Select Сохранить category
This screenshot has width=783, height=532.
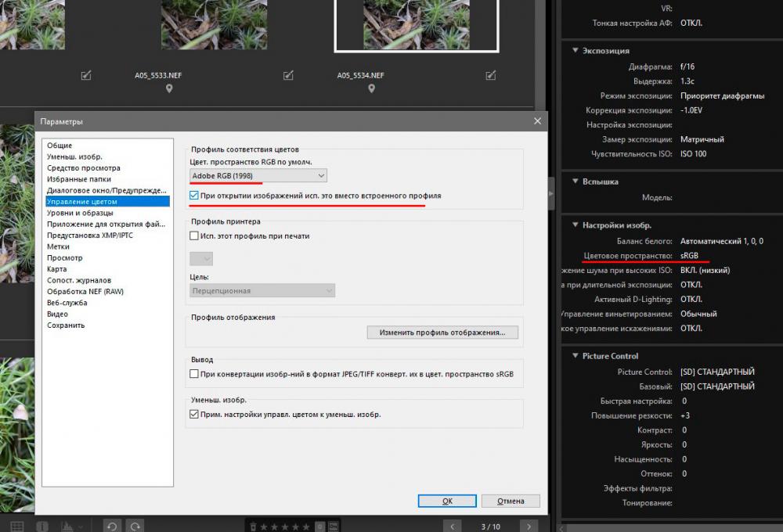(x=107, y=325)
